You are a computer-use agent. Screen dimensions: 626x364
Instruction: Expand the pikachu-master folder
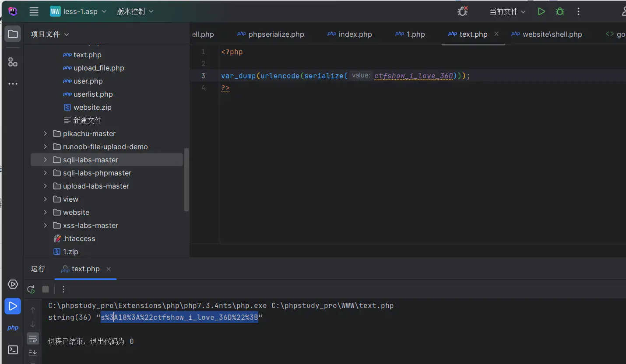point(45,133)
